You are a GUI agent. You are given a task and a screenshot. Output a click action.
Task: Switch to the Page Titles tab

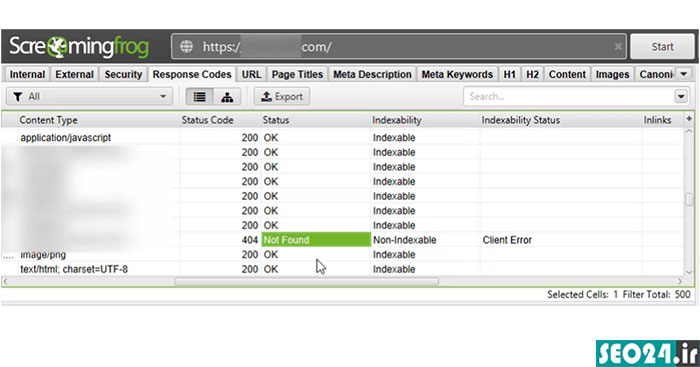point(297,75)
